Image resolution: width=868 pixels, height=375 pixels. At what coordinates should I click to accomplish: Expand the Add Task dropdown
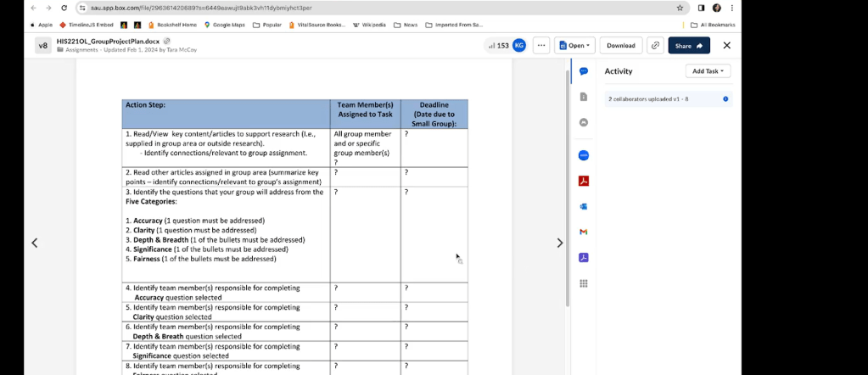pos(708,71)
